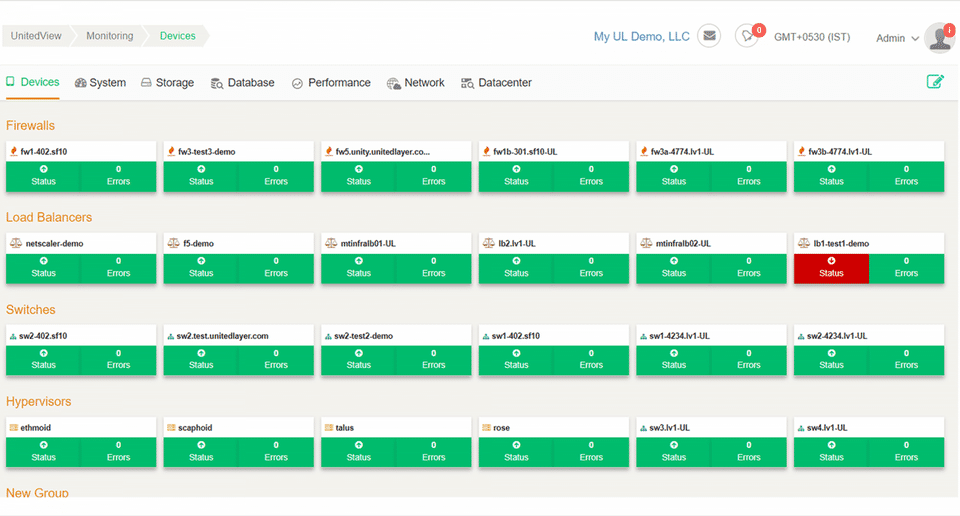
Task: Click the firewall icon of fw3-test3-demo
Action: point(171,151)
